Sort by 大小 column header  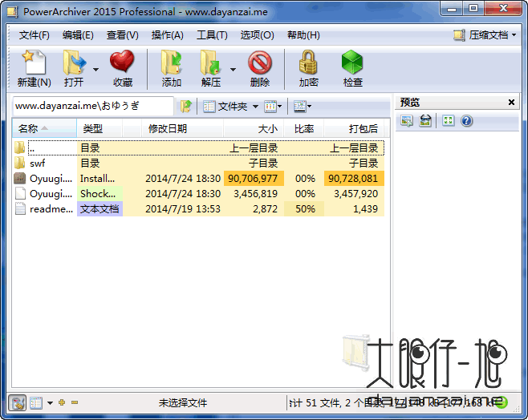coord(254,128)
